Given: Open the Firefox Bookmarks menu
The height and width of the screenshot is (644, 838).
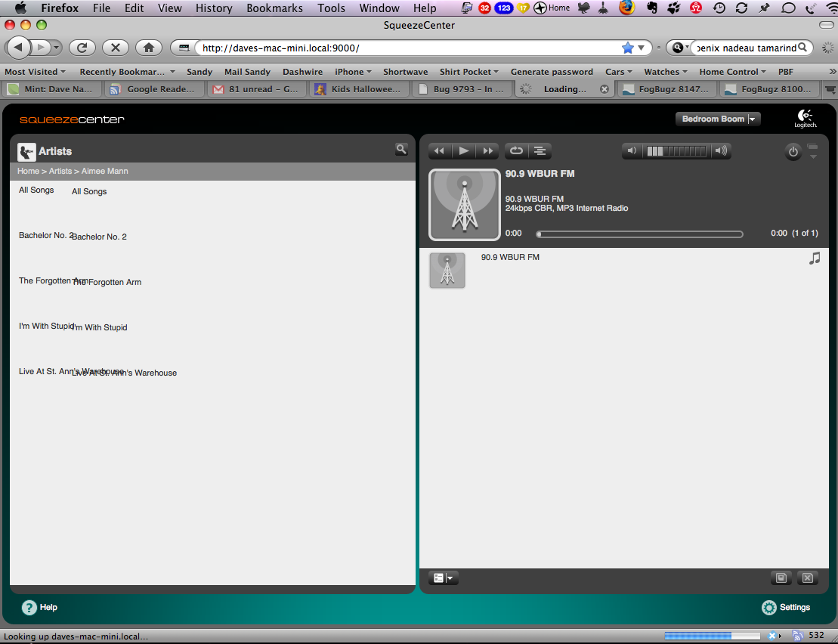Looking at the screenshot, I should point(274,8).
